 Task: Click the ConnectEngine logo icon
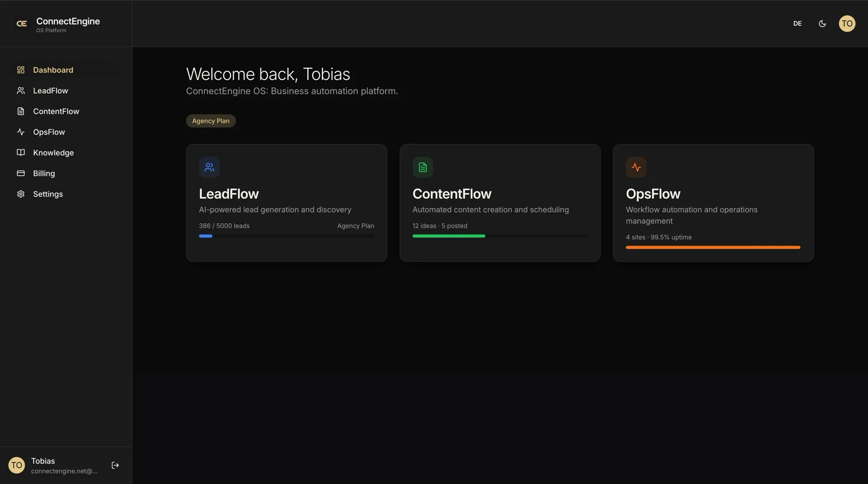pyautogui.click(x=22, y=24)
